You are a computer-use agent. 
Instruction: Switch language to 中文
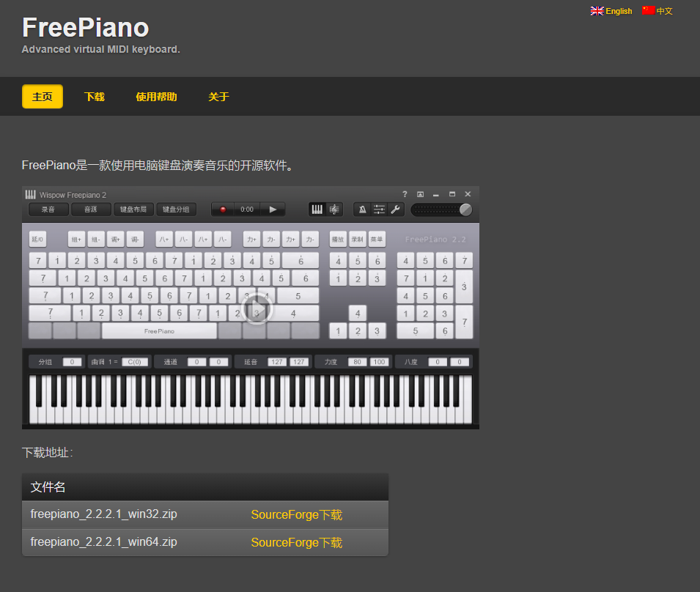664,11
